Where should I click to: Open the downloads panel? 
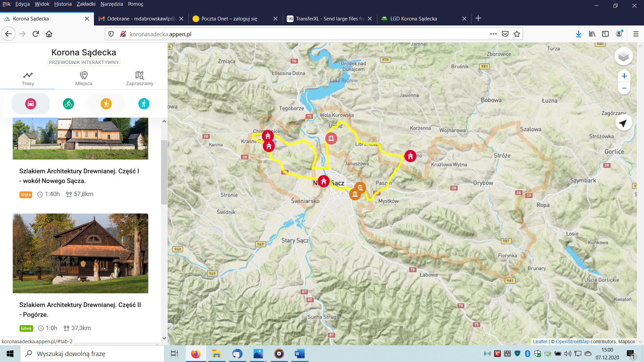coord(579,34)
